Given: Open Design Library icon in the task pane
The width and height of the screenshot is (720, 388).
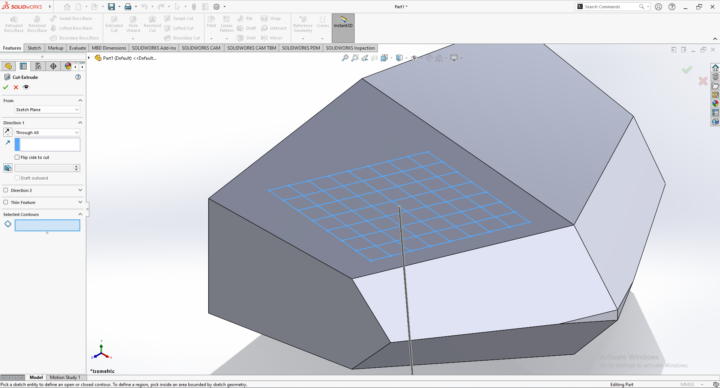Looking at the screenshot, I should click(x=715, y=77).
